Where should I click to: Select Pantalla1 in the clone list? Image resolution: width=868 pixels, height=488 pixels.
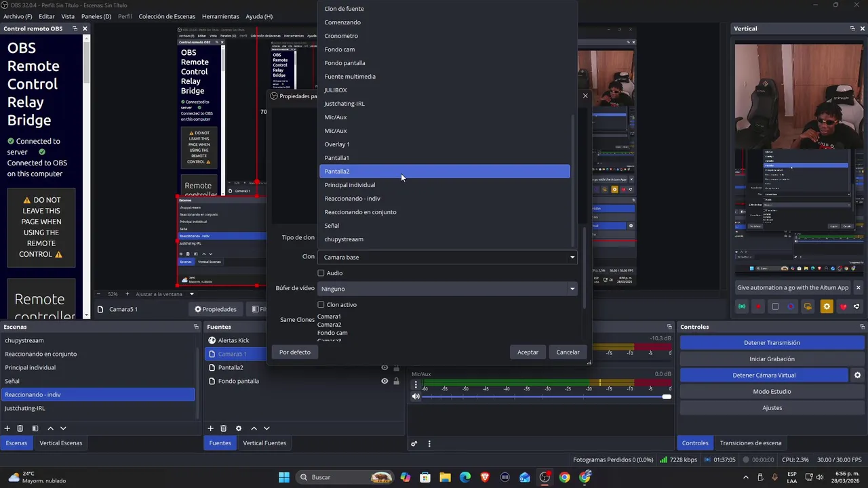click(x=445, y=158)
